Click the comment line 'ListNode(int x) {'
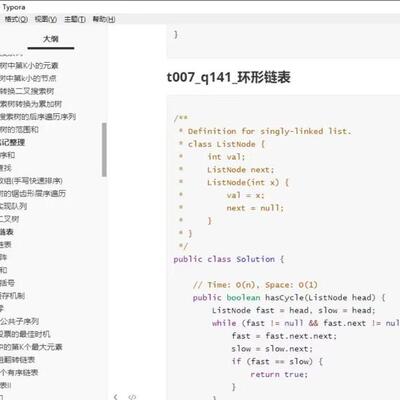This screenshot has height=400, width=400. pyautogui.click(x=248, y=182)
